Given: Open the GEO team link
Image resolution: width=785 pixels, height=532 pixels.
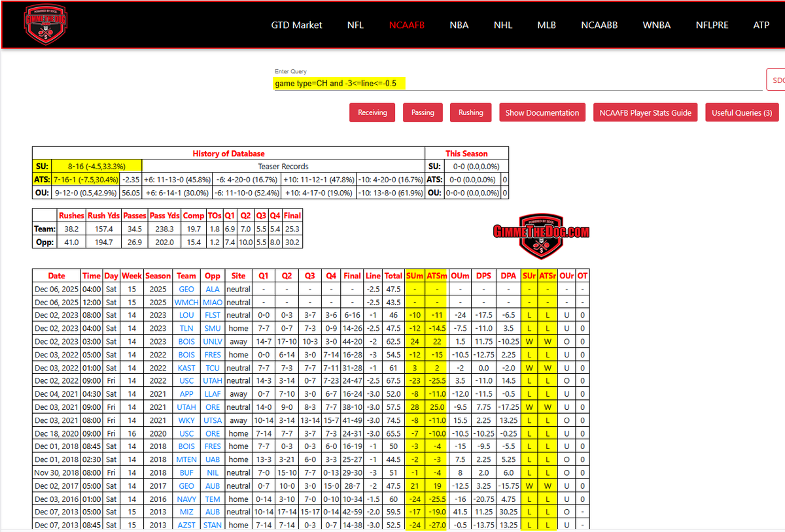Looking at the screenshot, I should 186,288.
